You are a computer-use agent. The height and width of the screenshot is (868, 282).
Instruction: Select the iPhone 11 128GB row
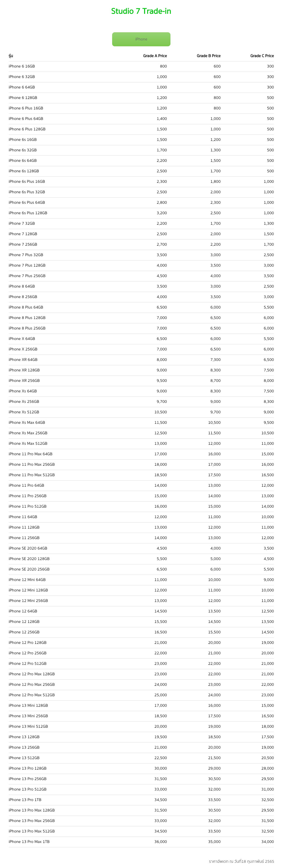[x=141, y=527]
